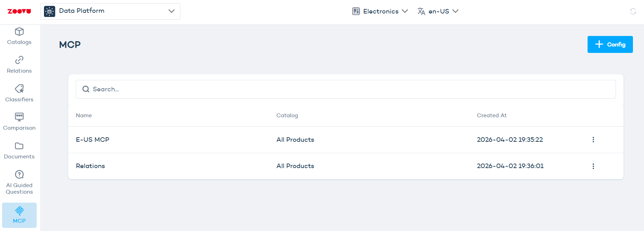
Task: Open the Relations config row
Action: [x=90, y=166]
